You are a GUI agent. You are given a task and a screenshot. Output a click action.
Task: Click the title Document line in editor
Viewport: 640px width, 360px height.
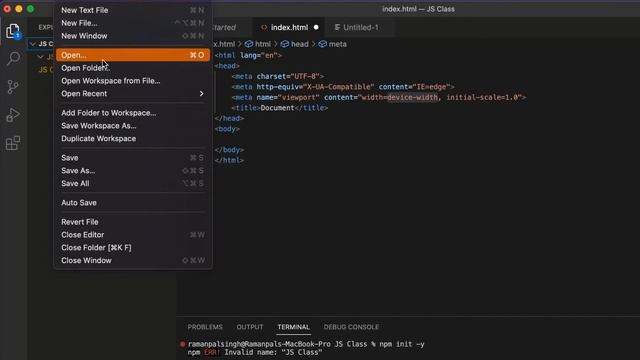point(280,108)
